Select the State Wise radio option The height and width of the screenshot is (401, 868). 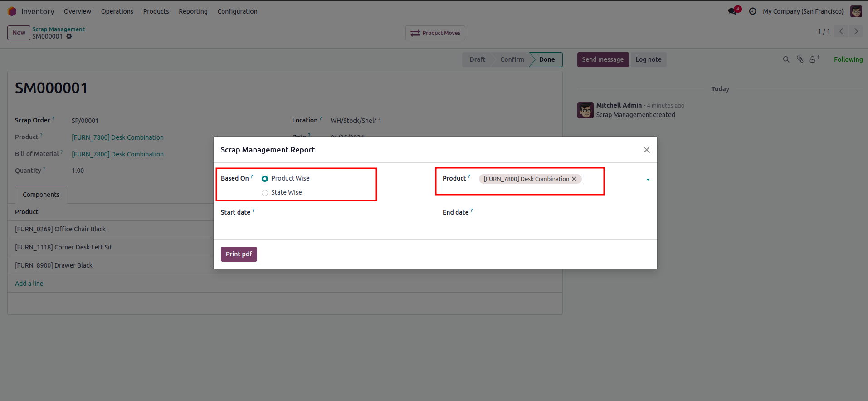pos(265,193)
